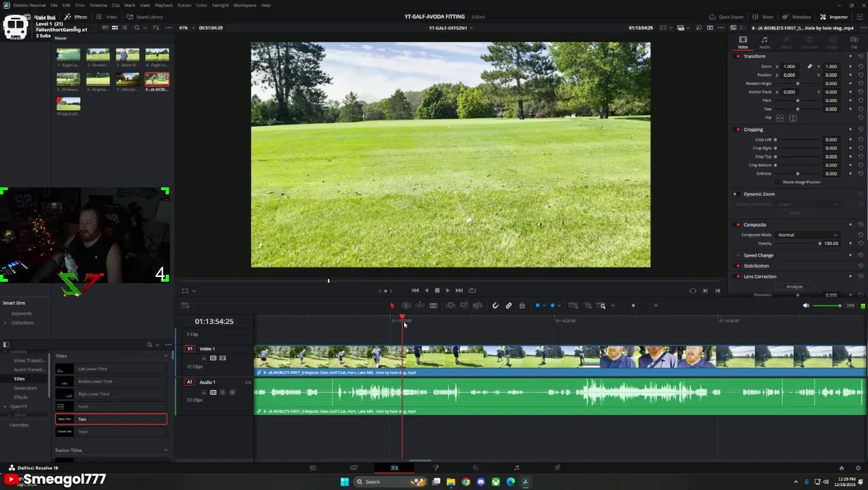Open the Quick Export button
Viewport: 868px width, 490px height.
[x=727, y=17]
